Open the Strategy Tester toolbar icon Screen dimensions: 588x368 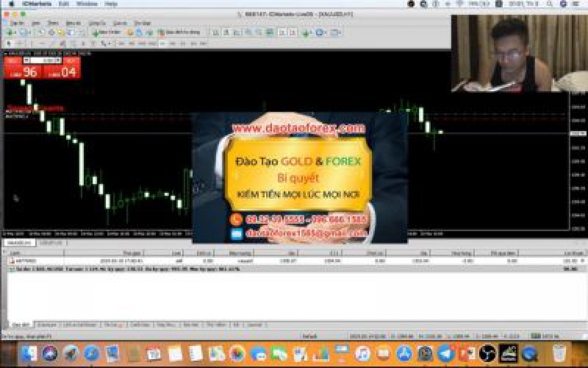point(81,33)
